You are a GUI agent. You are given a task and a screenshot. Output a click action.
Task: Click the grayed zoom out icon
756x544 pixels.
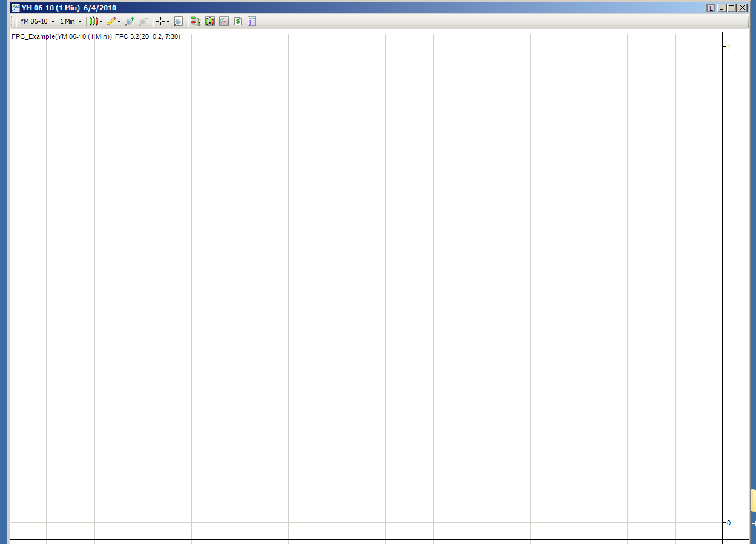click(x=143, y=21)
